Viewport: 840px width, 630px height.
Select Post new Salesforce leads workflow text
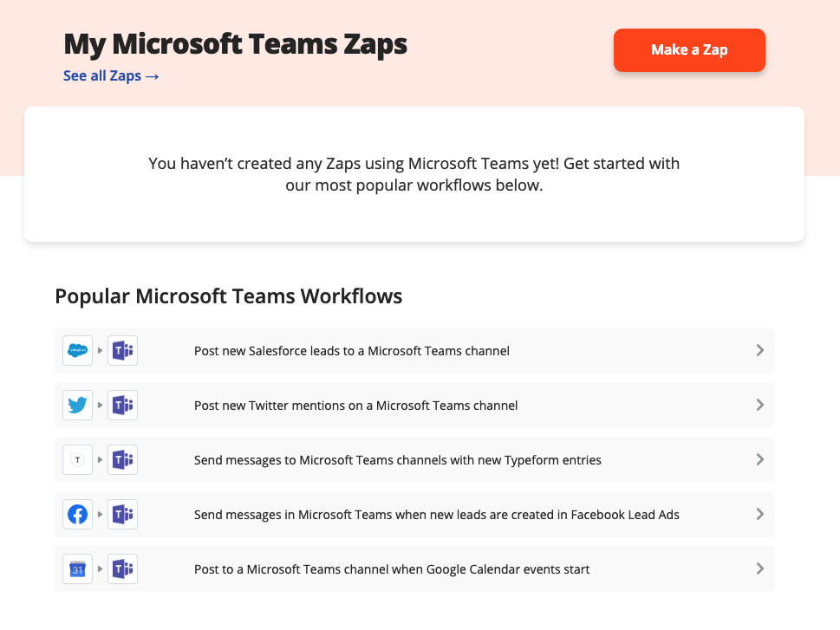[351, 351]
